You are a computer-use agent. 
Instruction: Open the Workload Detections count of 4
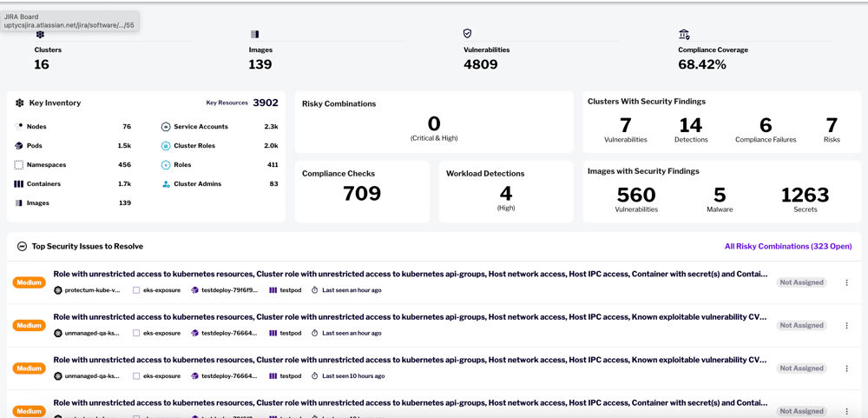pyautogui.click(x=506, y=194)
